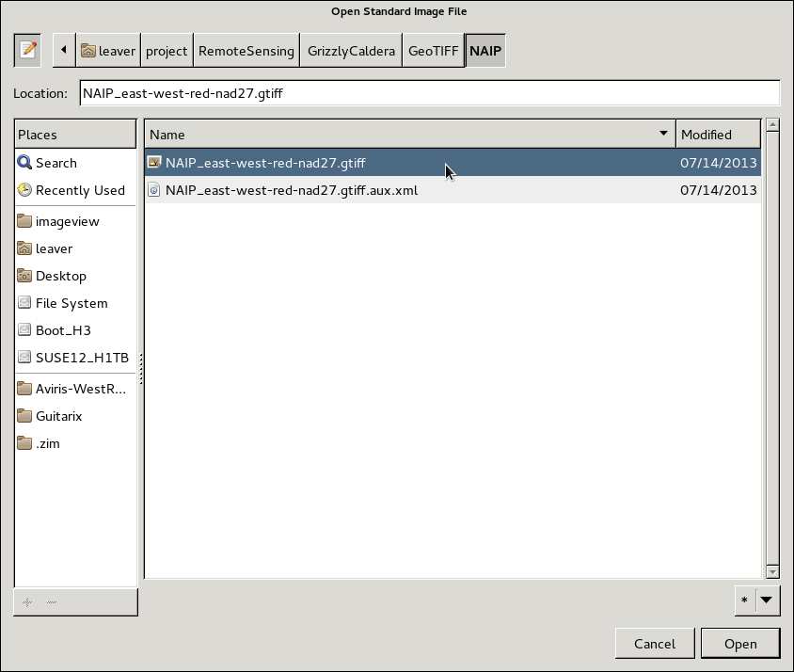Click the folder icon next to .zim
Image resolution: width=794 pixels, height=672 pixels.
(24, 443)
